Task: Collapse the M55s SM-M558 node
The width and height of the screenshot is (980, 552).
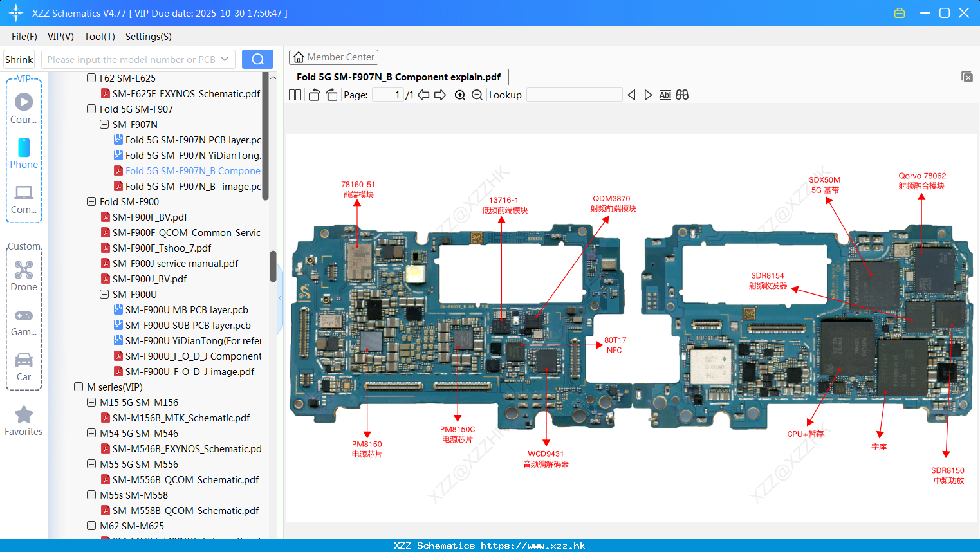Action: coord(91,495)
